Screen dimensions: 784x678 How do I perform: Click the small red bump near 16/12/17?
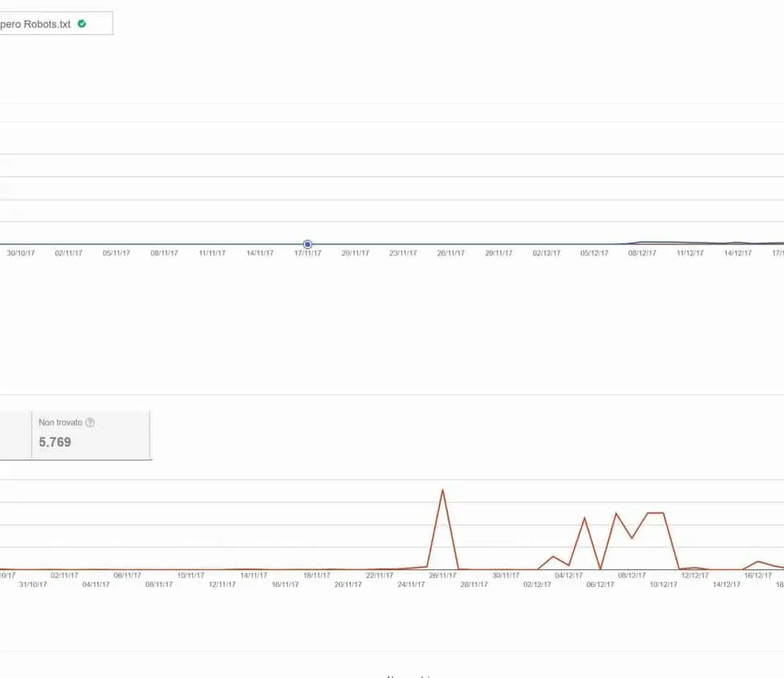[758, 561]
